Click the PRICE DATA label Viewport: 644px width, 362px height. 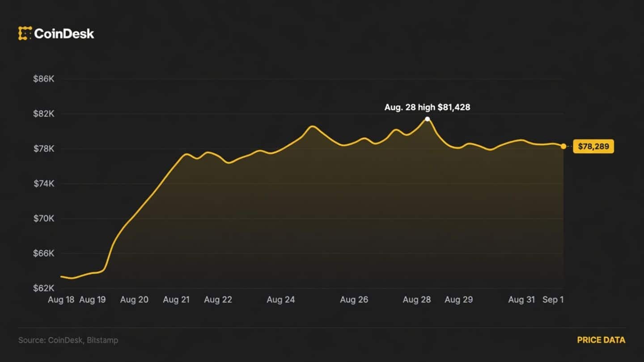point(601,340)
